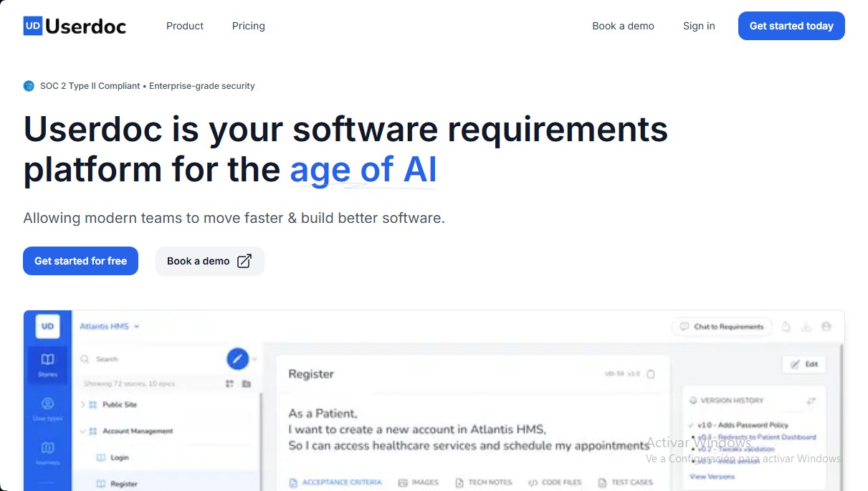Open the Journeys sidebar icon

coord(47,452)
